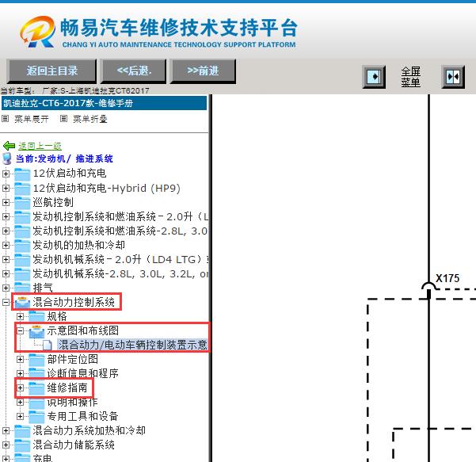Click the 巡航控制 folder icon
The image size is (476, 462).
pos(22,203)
